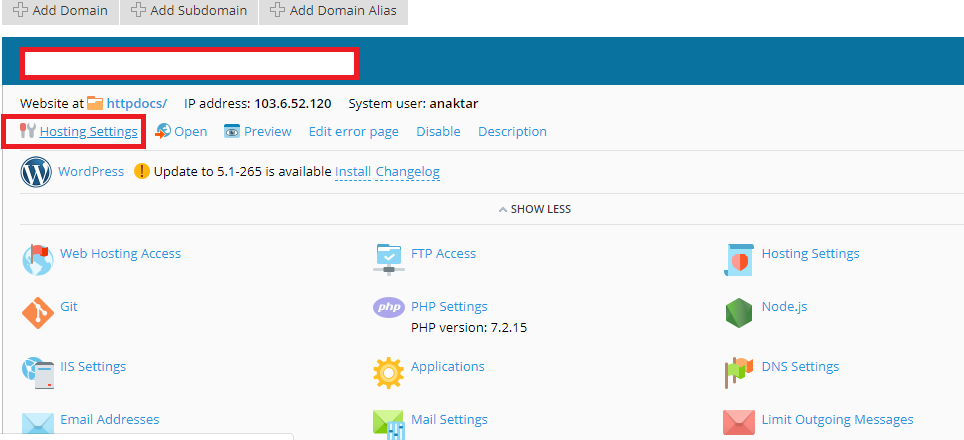Viewport: 964px width, 440px height.
Task: Open the Limit Outgoing Messages envelope icon
Action: (x=739, y=423)
